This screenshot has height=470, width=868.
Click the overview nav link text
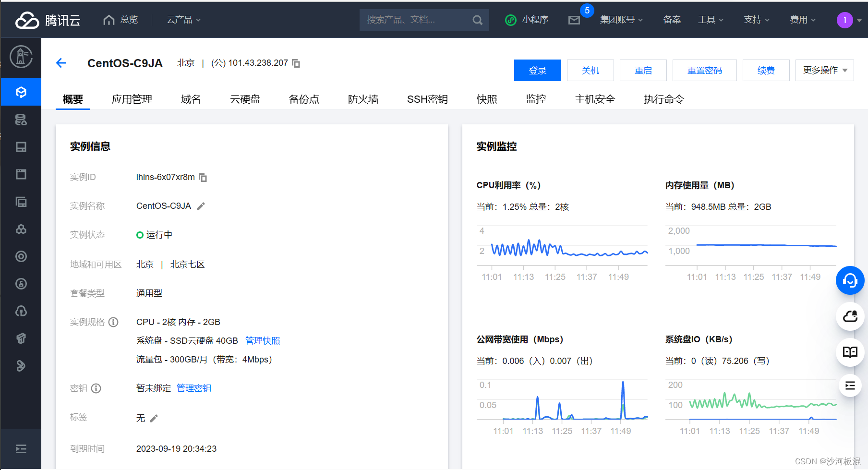pyautogui.click(x=129, y=20)
